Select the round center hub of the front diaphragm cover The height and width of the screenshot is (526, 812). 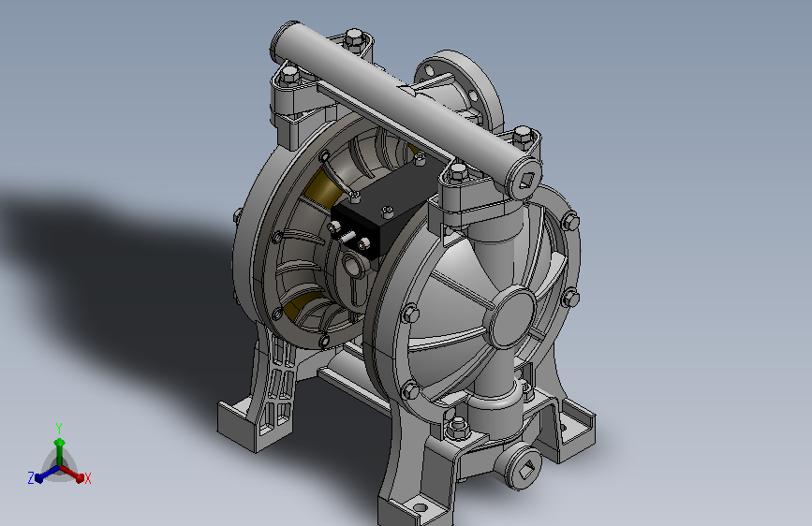click(x=511, y=317)
